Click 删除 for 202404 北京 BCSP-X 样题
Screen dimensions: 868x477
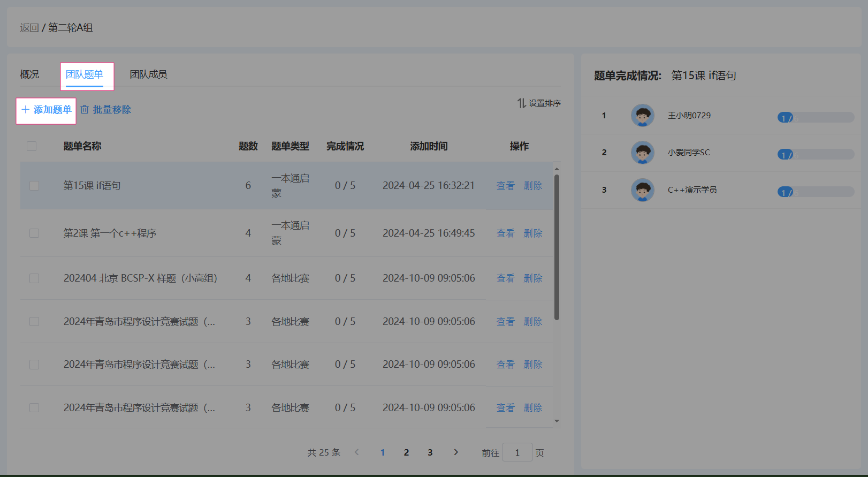pyautogui.click(x=533, y=278)
